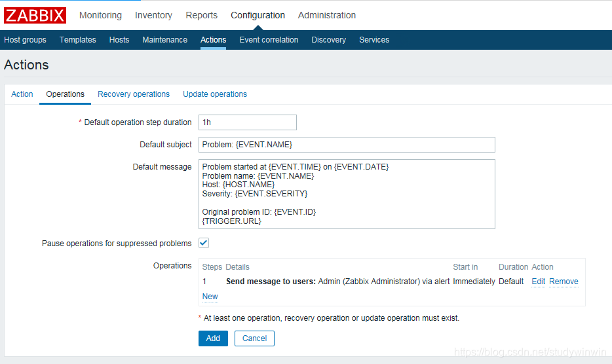This screenshot has width=612, height=364.
Task: Go to Administration section
Action: point(327,15)
